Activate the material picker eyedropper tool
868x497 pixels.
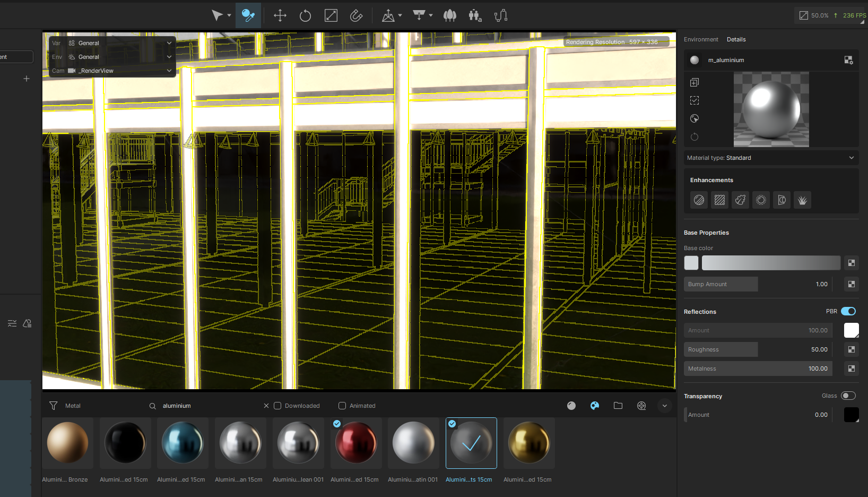point(248,15)
